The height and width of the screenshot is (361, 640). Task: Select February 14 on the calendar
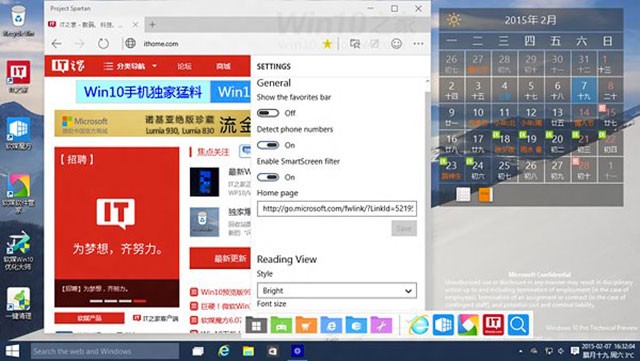pos(584,117)
